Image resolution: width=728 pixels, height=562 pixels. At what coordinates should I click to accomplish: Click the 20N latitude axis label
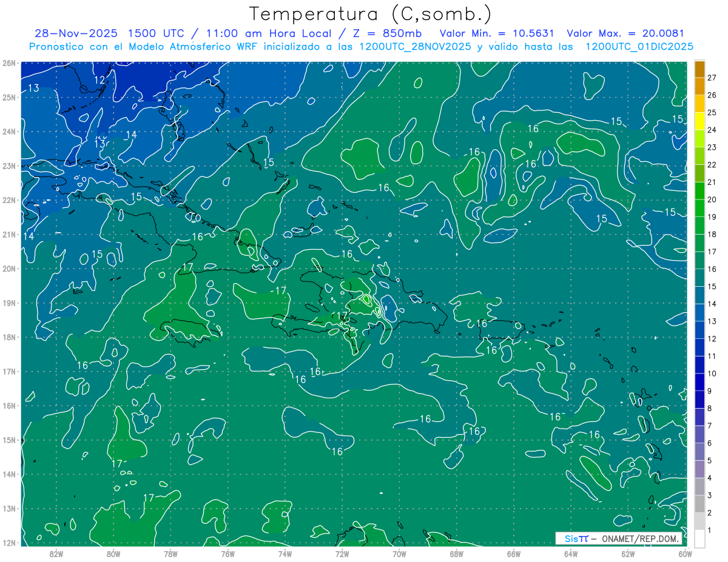coord(9,269)
